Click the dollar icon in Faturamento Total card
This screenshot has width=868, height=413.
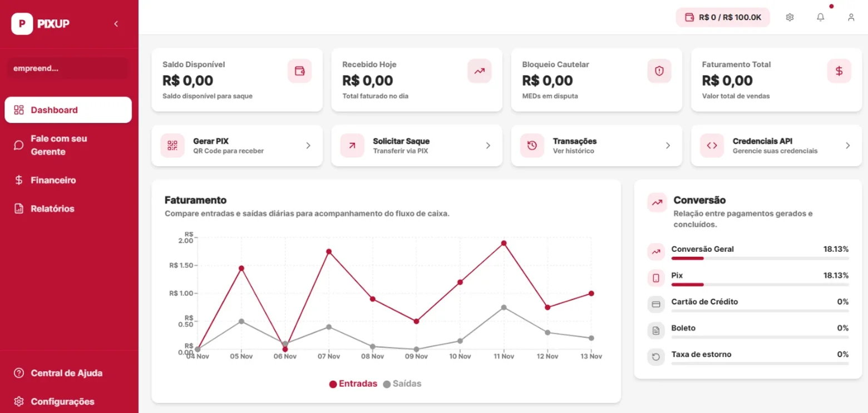coord(839,71)
